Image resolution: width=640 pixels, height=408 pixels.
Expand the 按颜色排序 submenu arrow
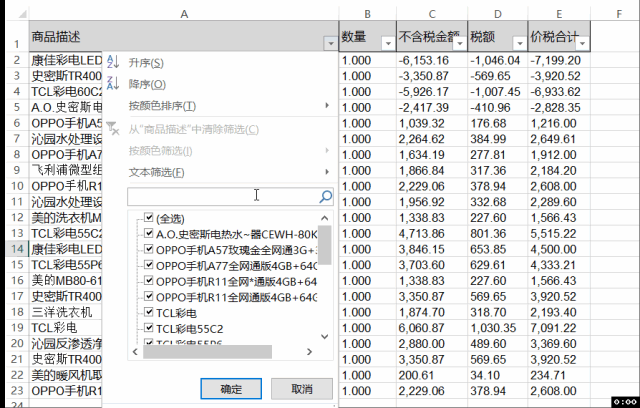(x=327, y=105)
